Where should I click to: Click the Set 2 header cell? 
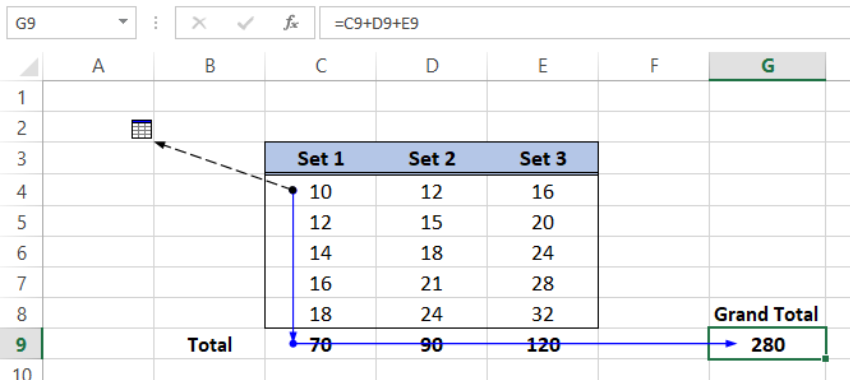coord(432,158)
